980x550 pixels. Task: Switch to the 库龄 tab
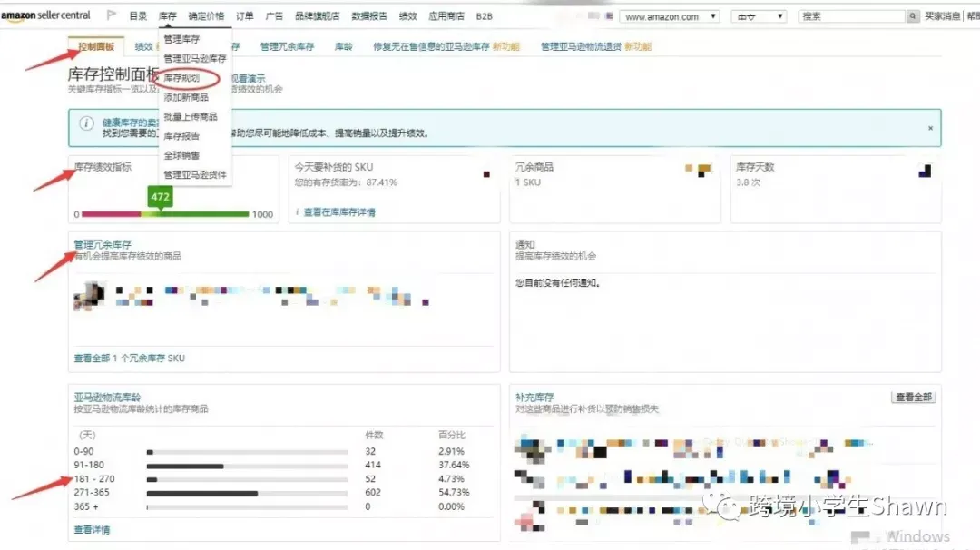point(344,46)
